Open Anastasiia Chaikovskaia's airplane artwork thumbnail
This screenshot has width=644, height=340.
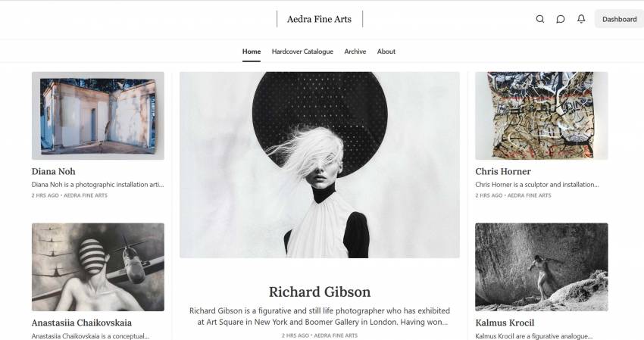98,267
